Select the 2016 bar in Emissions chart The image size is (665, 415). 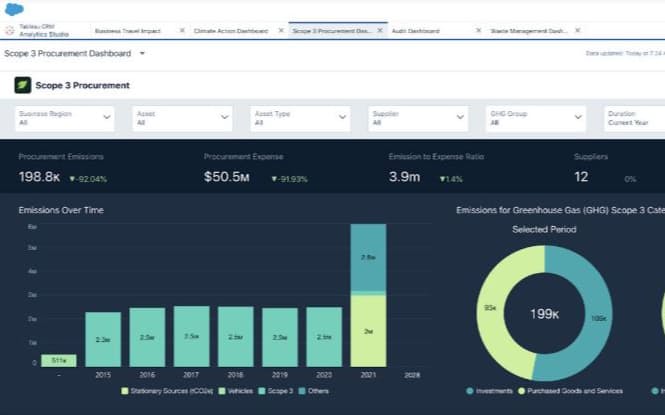[147, 337]
